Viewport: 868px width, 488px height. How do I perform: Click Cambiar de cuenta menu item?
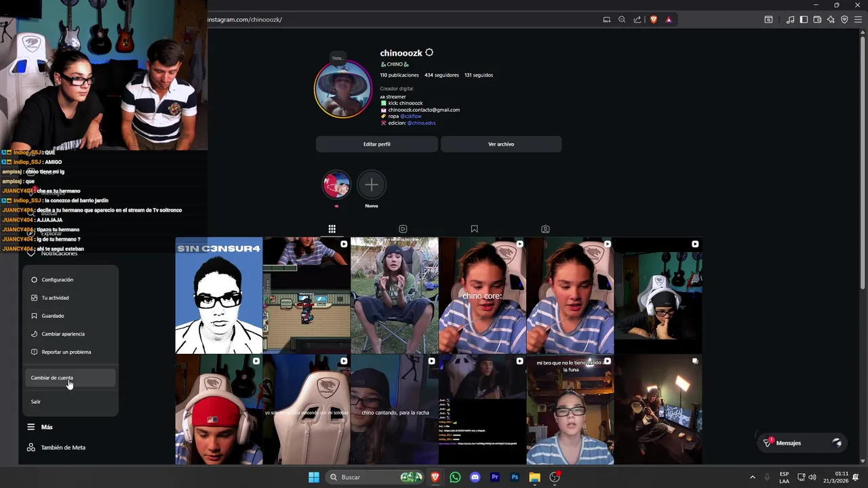[x=70, y=378]
